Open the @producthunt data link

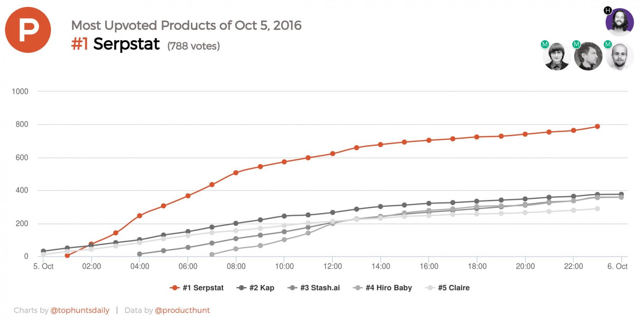[x=182, y=310]
